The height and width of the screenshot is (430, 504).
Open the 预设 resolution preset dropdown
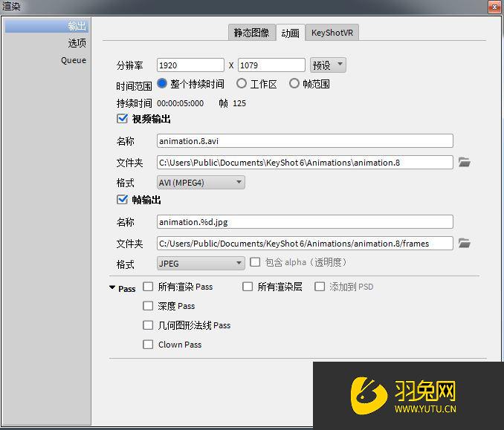[328, 65]
